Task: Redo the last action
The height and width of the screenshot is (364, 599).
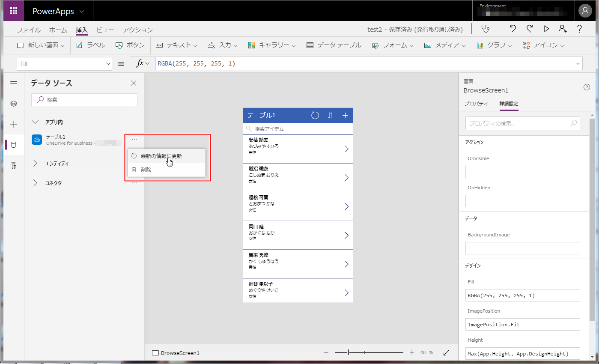Action: tap(530, 29)
